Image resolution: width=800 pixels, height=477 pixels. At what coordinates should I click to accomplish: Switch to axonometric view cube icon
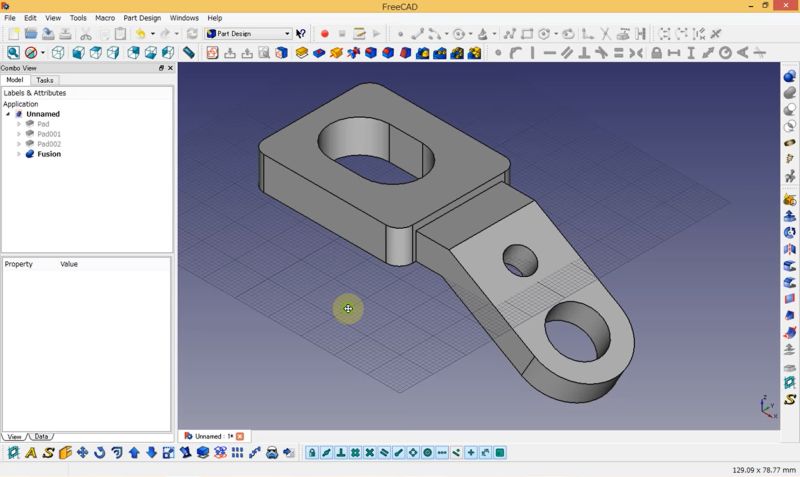coord(58,53)
